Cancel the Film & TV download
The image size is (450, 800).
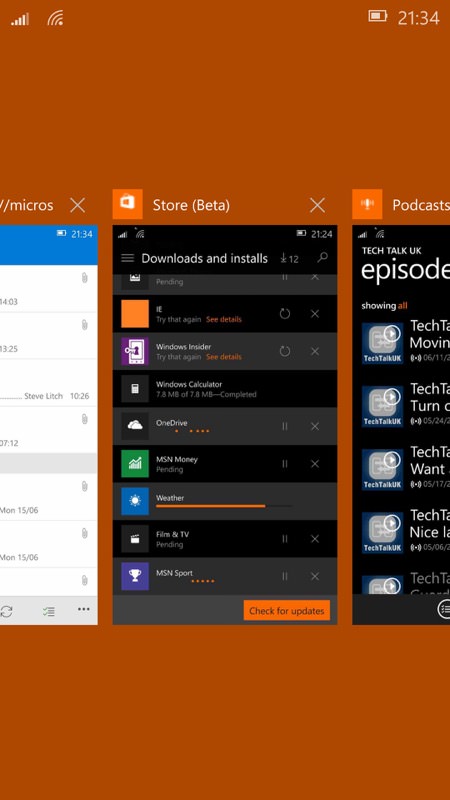pyautogui.click(x=315, y=539)
